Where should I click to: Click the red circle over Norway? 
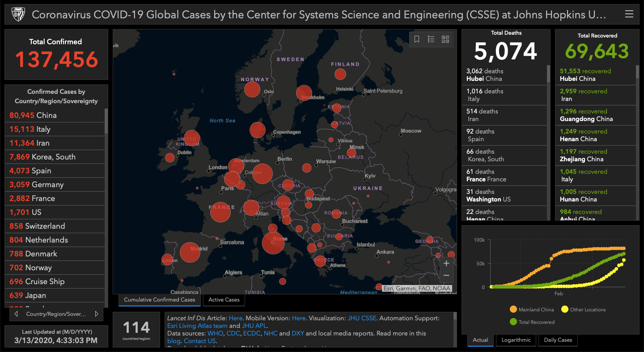(252, 89)
